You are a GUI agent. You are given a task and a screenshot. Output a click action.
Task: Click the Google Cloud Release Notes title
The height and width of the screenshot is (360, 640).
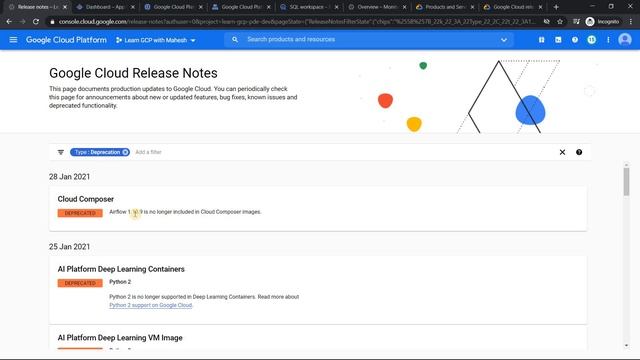point(133,73)
